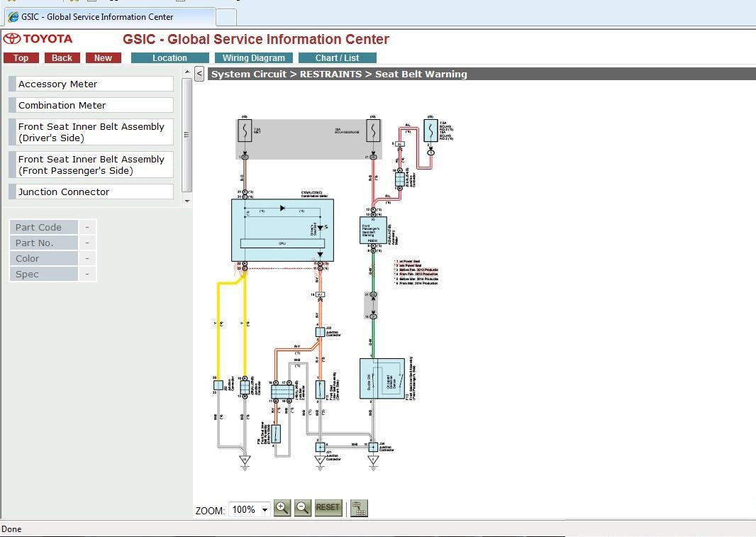Go back using the Back button
The width and height of the screenshot is (756, 537).
[x=62, y=58]
